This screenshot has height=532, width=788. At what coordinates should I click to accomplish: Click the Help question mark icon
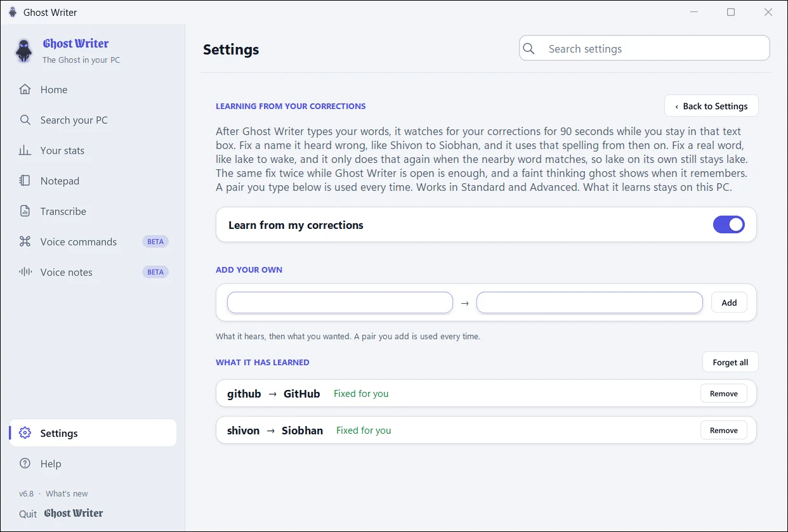25,464
